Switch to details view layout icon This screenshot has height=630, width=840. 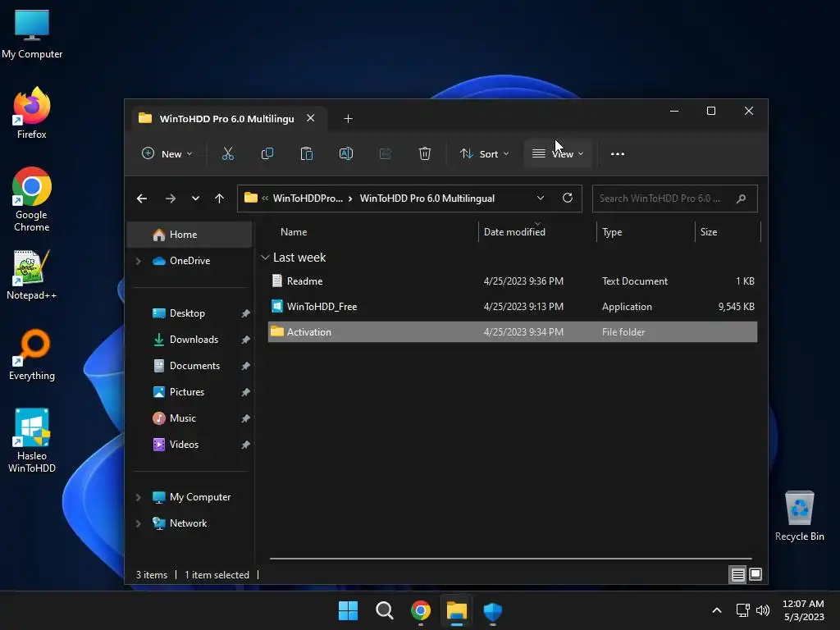tap(737, 575)
